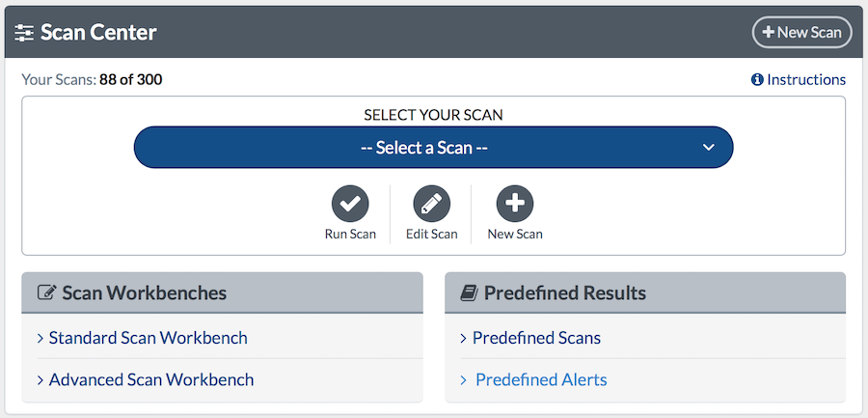Click the Instructions info icon
The width and height of the screenshot is (868, 418).
[757, 80]
